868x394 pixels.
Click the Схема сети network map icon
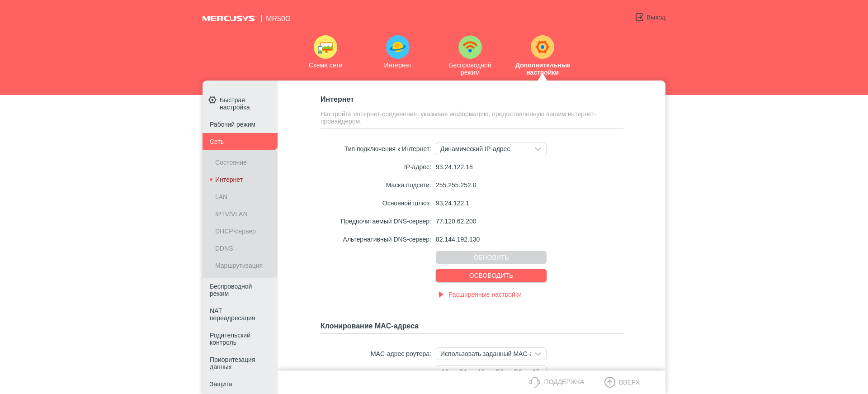(325, 47)
